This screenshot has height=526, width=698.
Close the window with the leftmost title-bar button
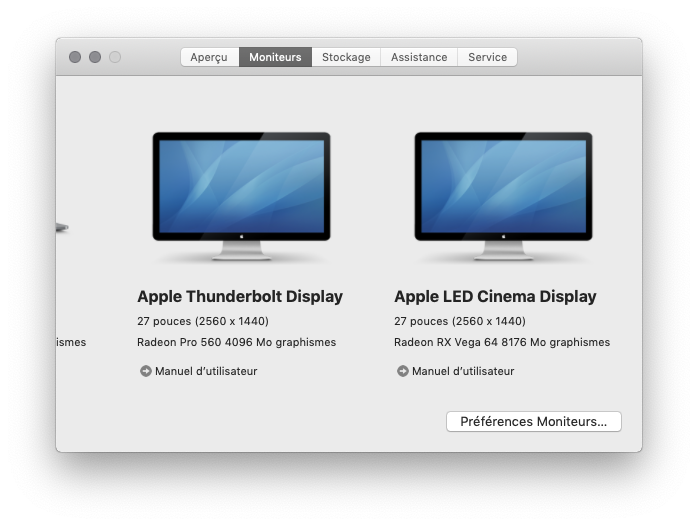(75, 57)
